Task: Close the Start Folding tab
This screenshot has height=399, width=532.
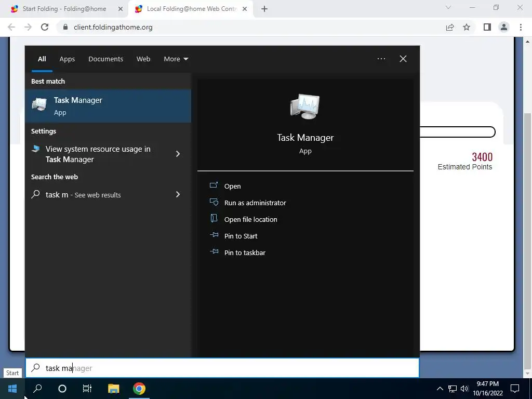Action: (x=120, y=9)
